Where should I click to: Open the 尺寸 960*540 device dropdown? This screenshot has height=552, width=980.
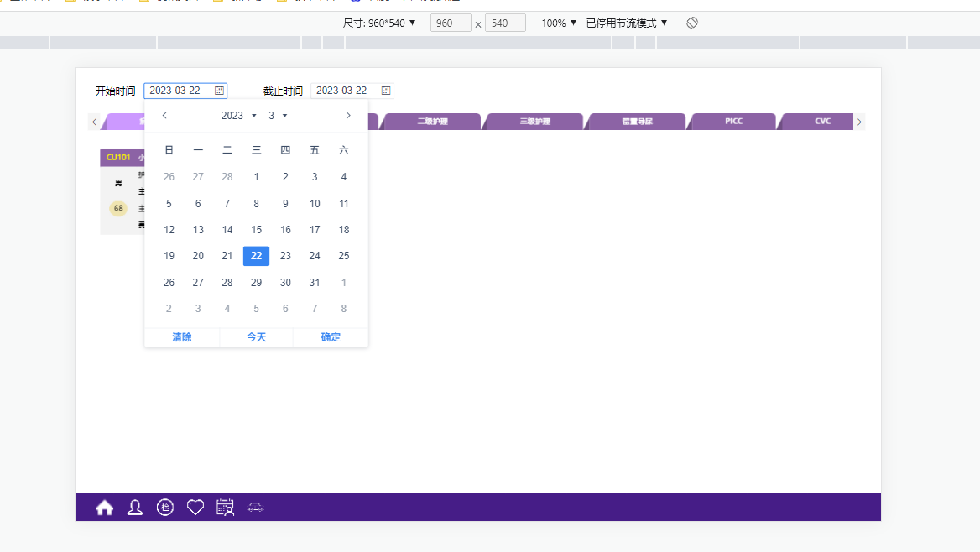(x=379, y=23)
